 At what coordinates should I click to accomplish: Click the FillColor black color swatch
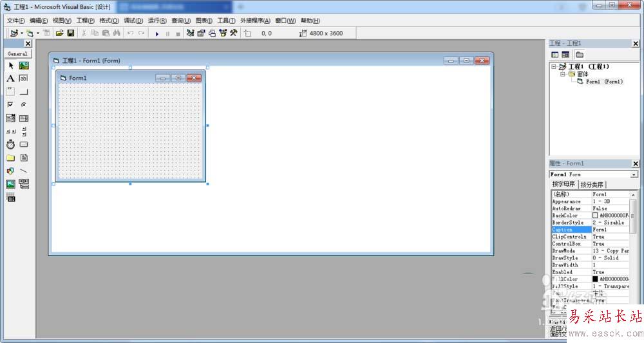[595, 279]
